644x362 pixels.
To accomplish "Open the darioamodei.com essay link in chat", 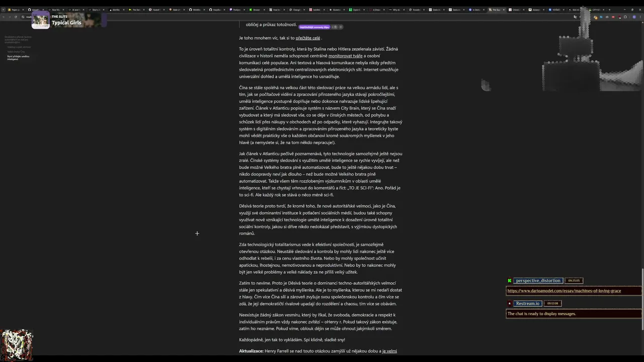I will [x=564, y=291].
